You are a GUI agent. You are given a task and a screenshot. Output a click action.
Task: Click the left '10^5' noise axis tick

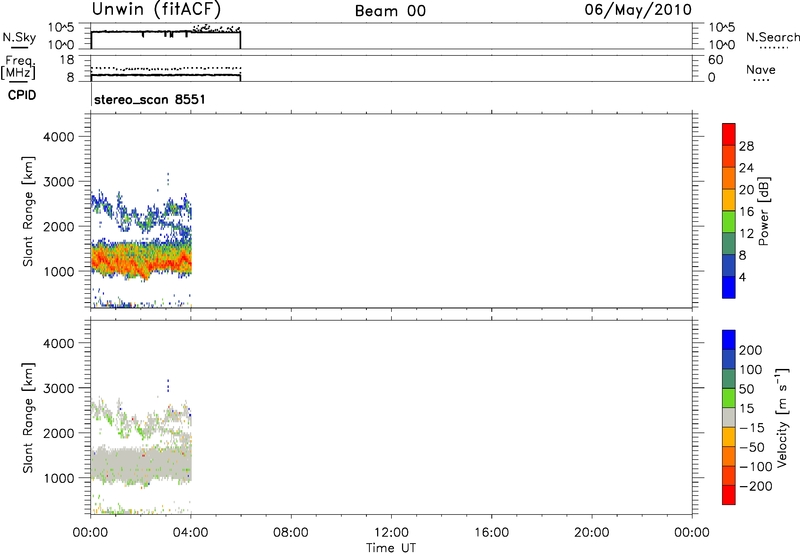(61, 28)
